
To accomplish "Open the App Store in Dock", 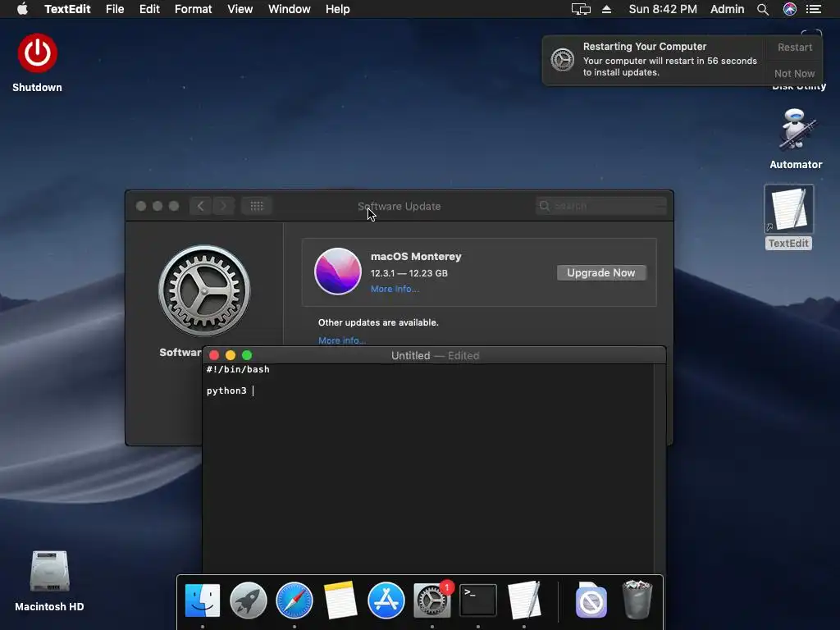I will pyautogui.click(x=386, y=600).
